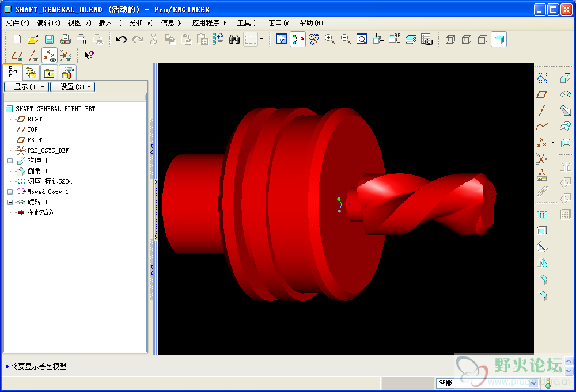Viewport: 576px width, 392px height.
Task: Select the shell tool in right toolbar
Action: point(541,231)
